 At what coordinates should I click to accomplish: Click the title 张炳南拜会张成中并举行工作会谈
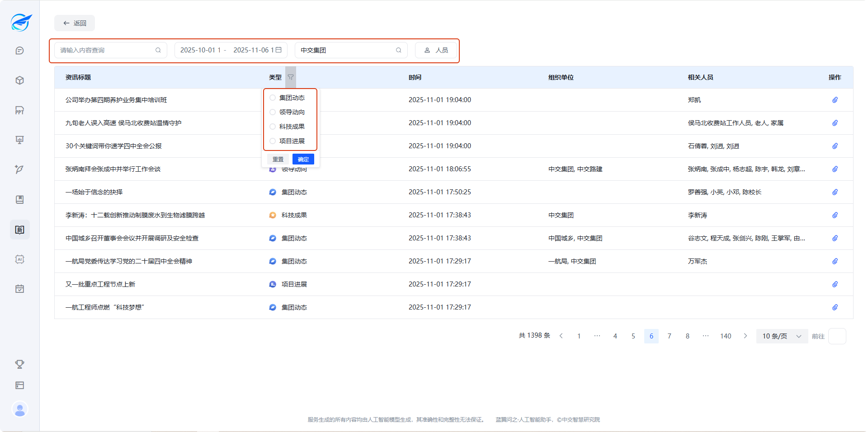pos(113,169)
